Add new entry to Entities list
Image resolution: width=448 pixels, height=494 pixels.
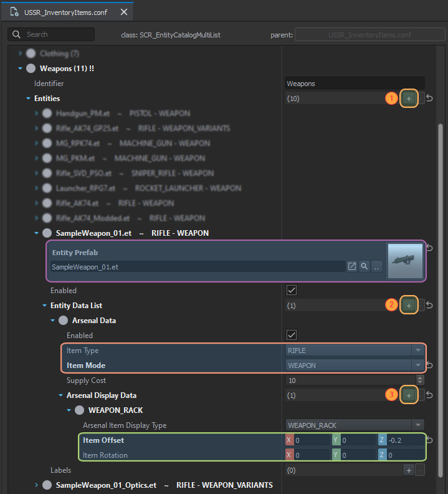click(x=409, y=99)
